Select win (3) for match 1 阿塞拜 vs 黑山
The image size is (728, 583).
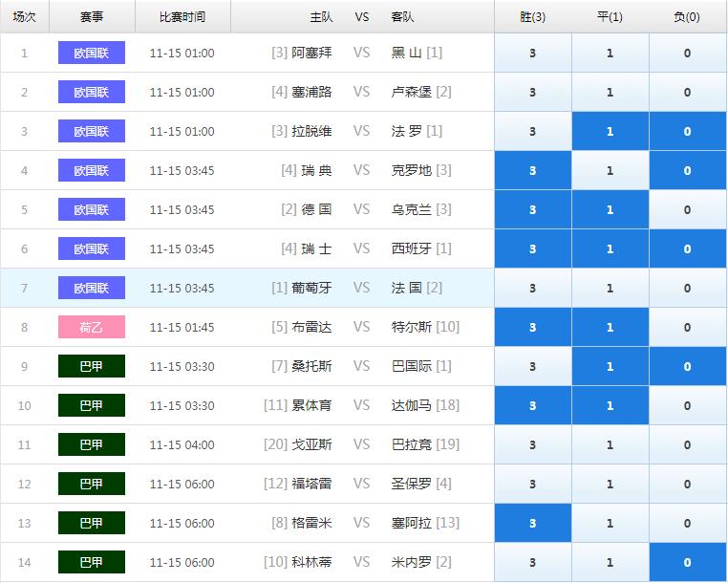click(x=533, y=53)
